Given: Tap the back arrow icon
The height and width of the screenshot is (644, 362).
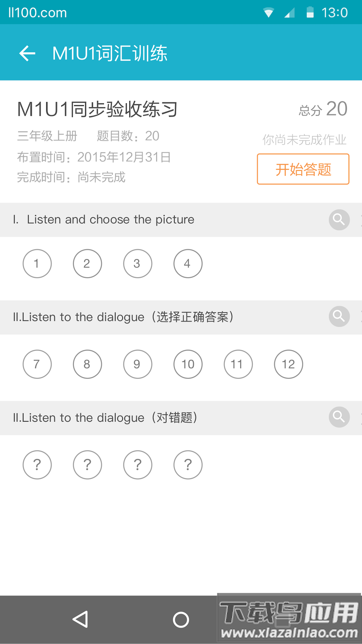Looking at the screenshot, I should (x=27, y=53).
